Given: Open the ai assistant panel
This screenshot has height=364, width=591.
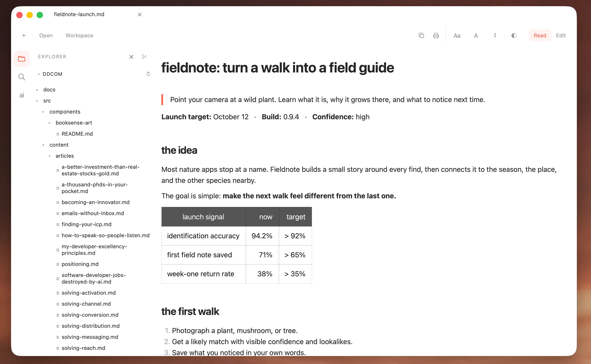Looking at the screenshot, I should (x=22, y=95).
